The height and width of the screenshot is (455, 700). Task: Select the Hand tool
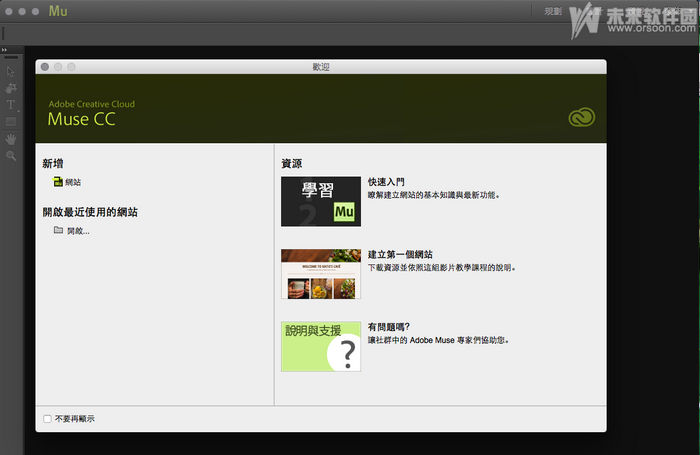(11, 139)
